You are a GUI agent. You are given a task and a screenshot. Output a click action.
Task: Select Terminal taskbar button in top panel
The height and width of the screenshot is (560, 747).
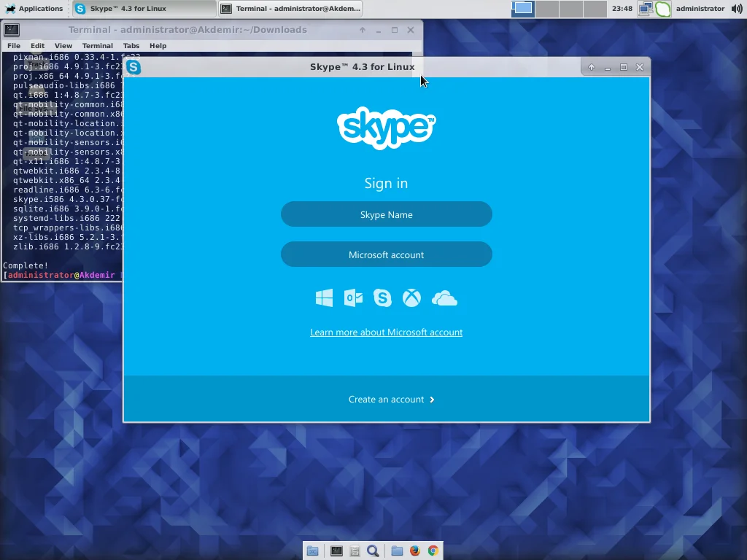290,9
